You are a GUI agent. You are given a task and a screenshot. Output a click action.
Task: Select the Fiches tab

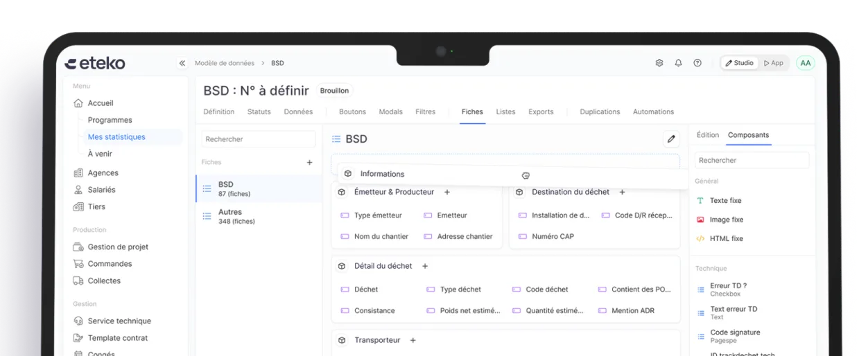click(x=472, y=112)
